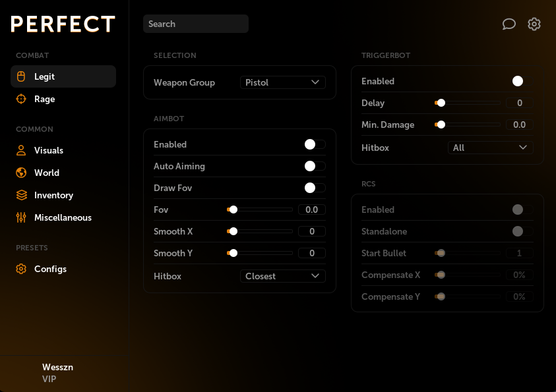Click the World globe icon
Image resolution: width=556 pixels, height=392 pixels.
pyautogui.click(x=21, y=173)
